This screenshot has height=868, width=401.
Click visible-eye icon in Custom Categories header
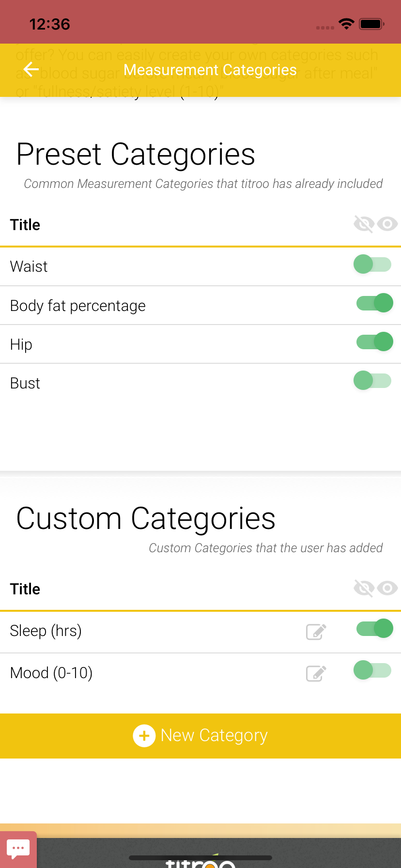pos(387,589)
